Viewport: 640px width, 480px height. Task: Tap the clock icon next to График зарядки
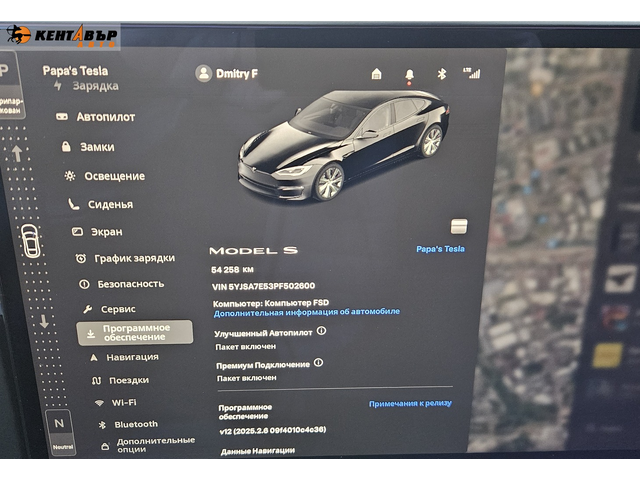pos(81,258)
